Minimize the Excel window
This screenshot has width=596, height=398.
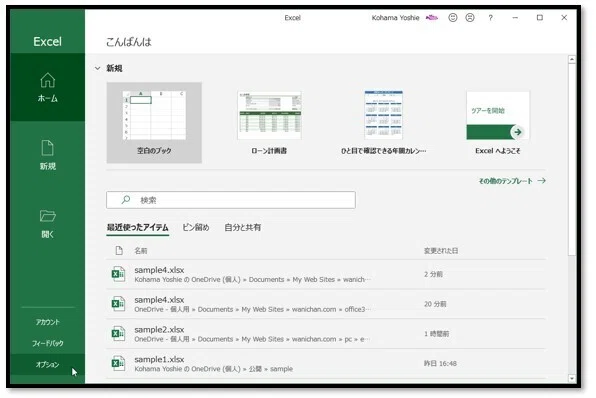pos(515,17)
